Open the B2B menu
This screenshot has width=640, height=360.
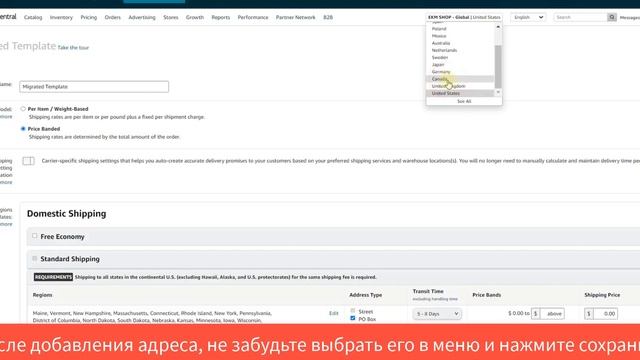(328, 17)
